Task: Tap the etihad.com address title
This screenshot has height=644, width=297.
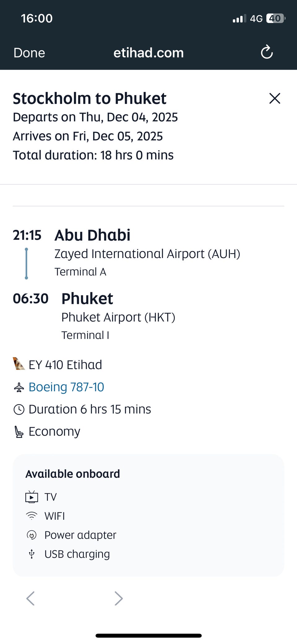Action: pyautogui.click(x=148, y=53)
